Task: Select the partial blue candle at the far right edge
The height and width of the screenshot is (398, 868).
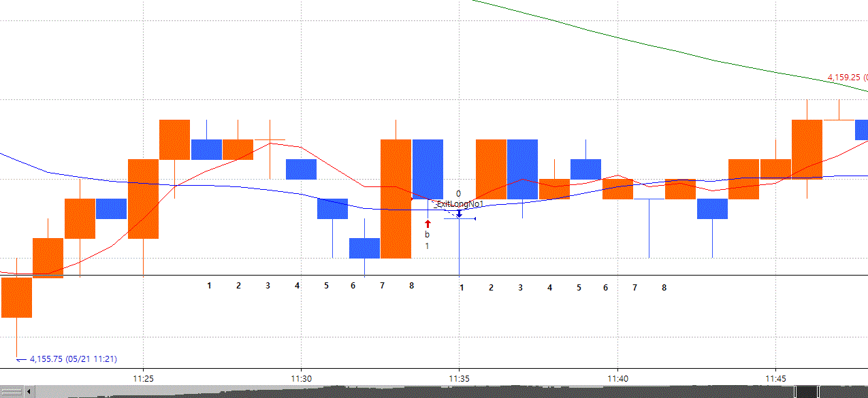Action: click(861, 129)
